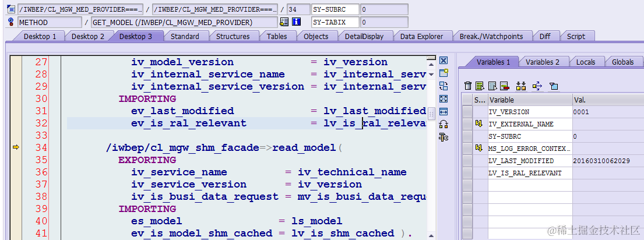The image size is (644, 240).
Task: Switch to the Globals tab
Action: [622, 62]
